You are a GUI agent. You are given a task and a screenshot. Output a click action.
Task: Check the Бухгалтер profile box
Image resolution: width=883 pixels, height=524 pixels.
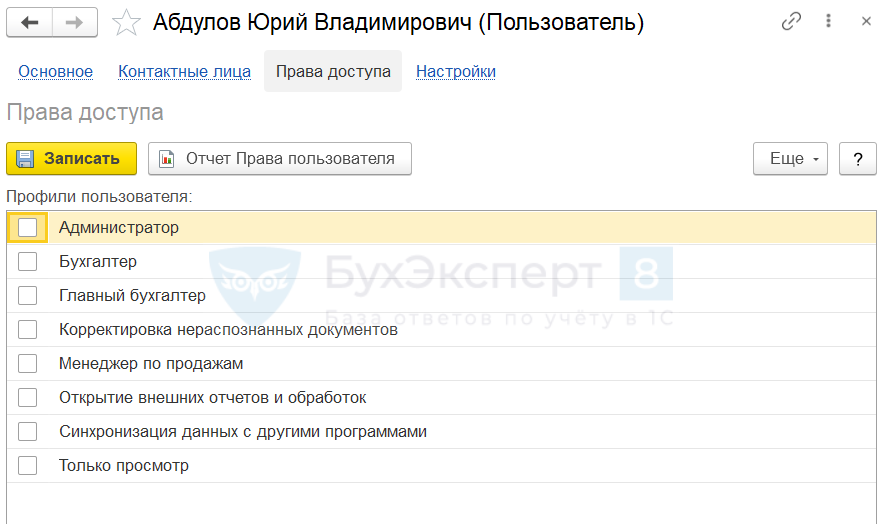click(x=27, y=262)
